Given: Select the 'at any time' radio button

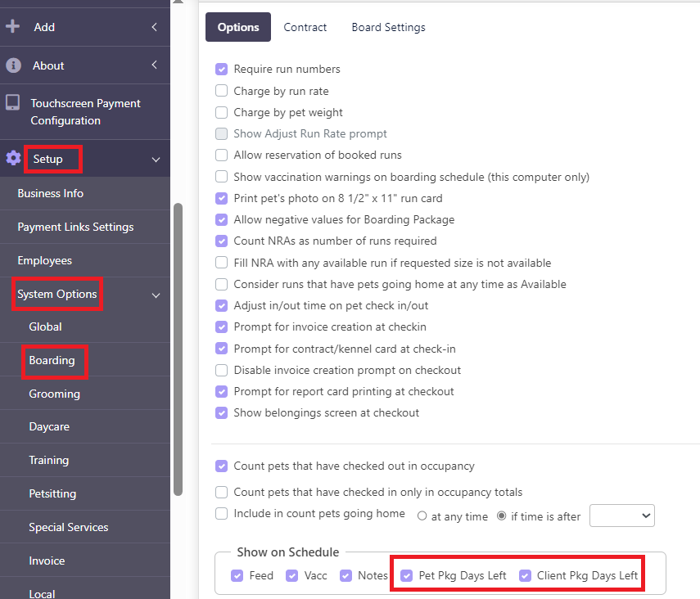Looking at the screenshot, I should coord(422,516).
